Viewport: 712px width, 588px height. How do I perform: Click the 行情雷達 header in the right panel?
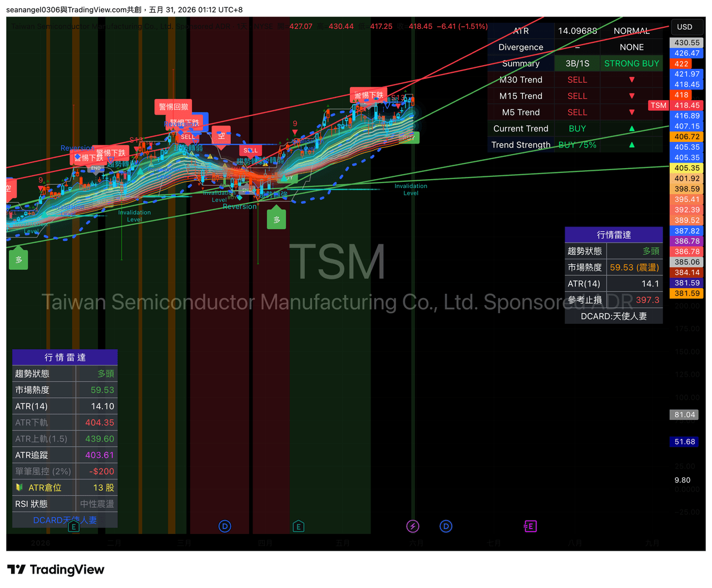614,235
